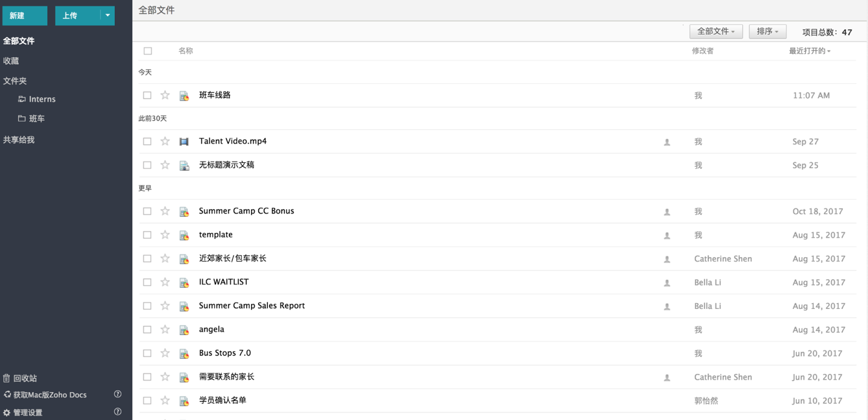Screen dimensions: 868x420
Task: Click the shared-user icon on Summer Camp CC Bonus
Action: pos(667,212)
